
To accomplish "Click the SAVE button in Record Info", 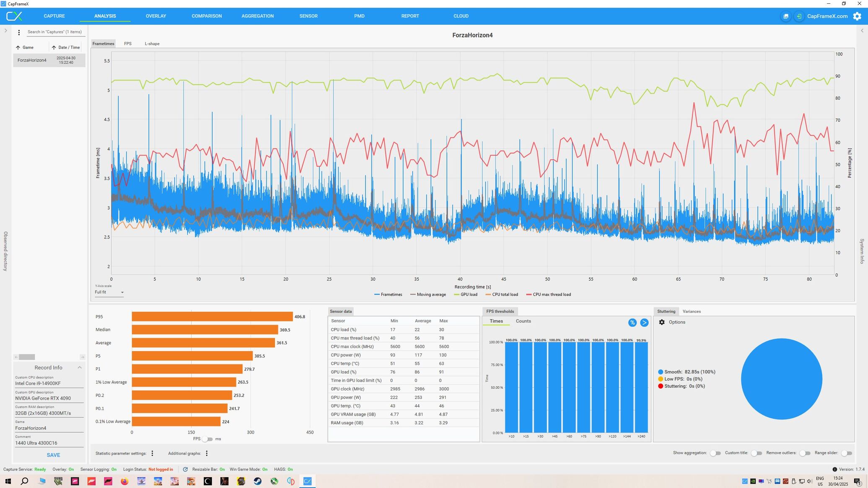I will pos(53,455).
